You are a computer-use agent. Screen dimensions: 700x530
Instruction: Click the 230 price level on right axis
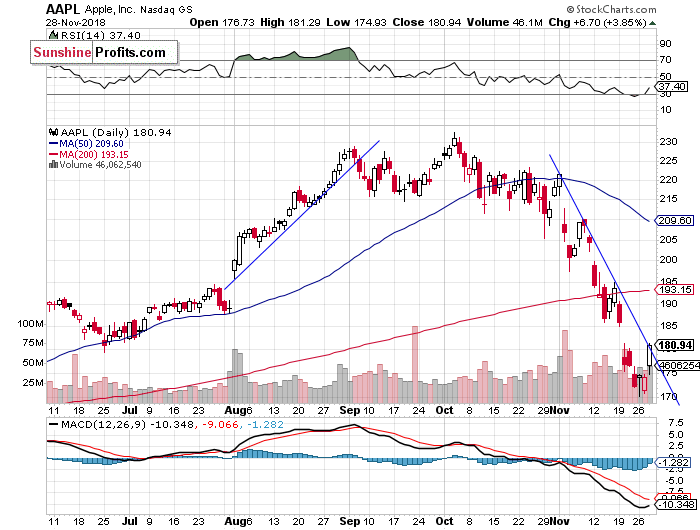[x=669, y=142]
